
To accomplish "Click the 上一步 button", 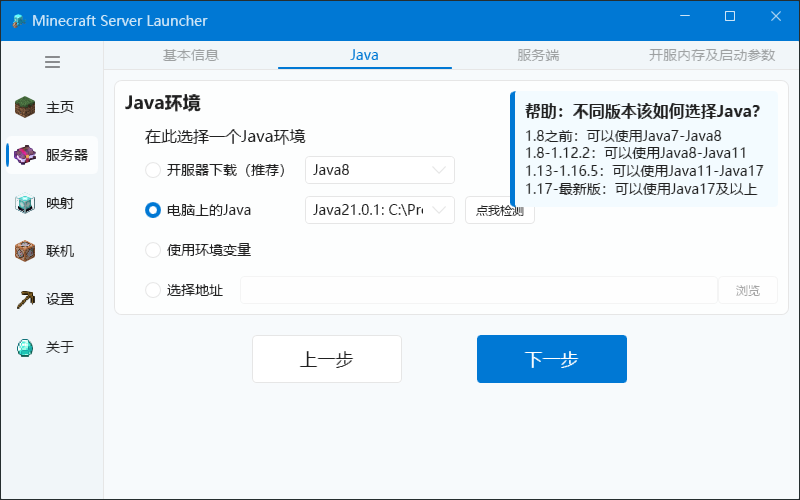I will coord(326,359).
